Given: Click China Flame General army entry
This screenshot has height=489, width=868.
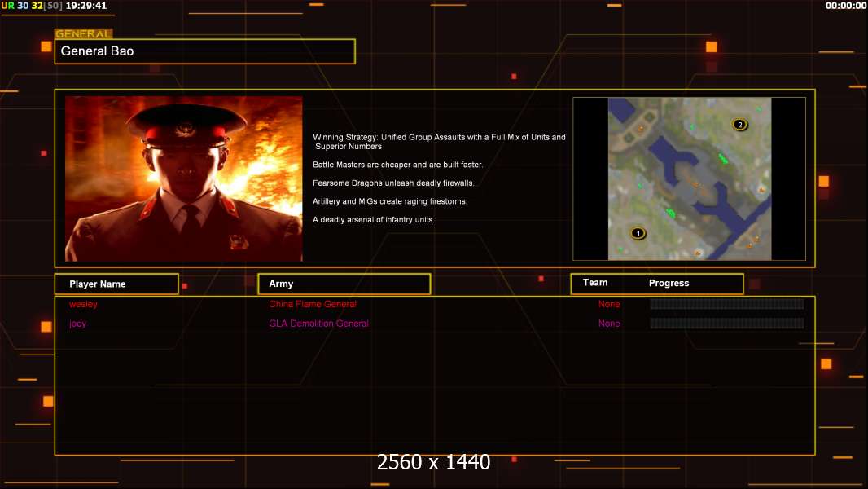Looking at the screenshot, I should [x=312, y=304].
